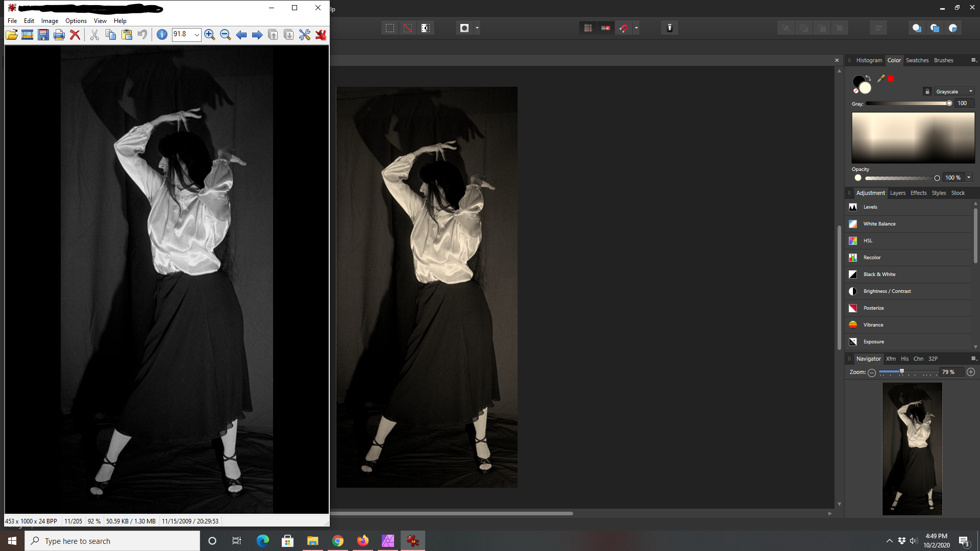
Task: Toggle the color lock icon
Action: (927, 91)
